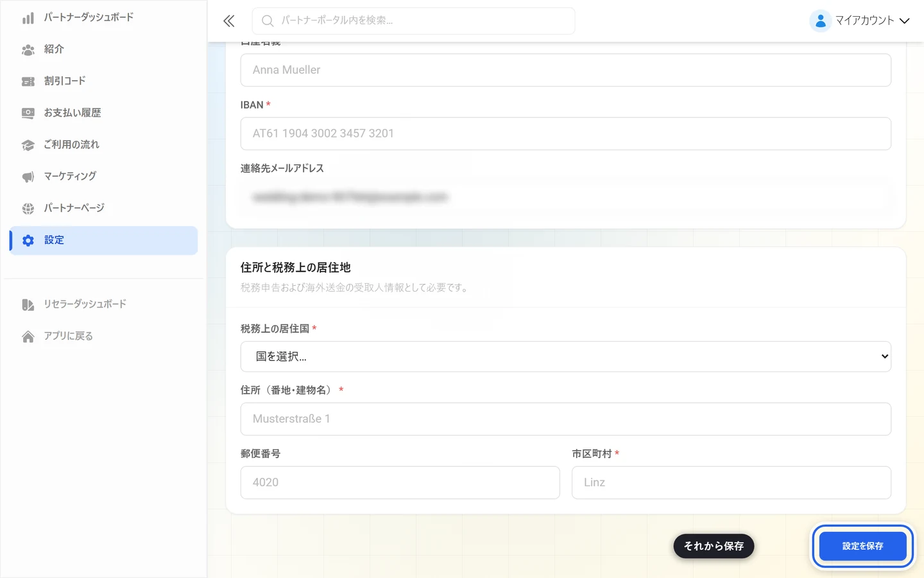Click the お支払い履歴 money icon
The image size is (924, 578).
[x=28, y=113]
